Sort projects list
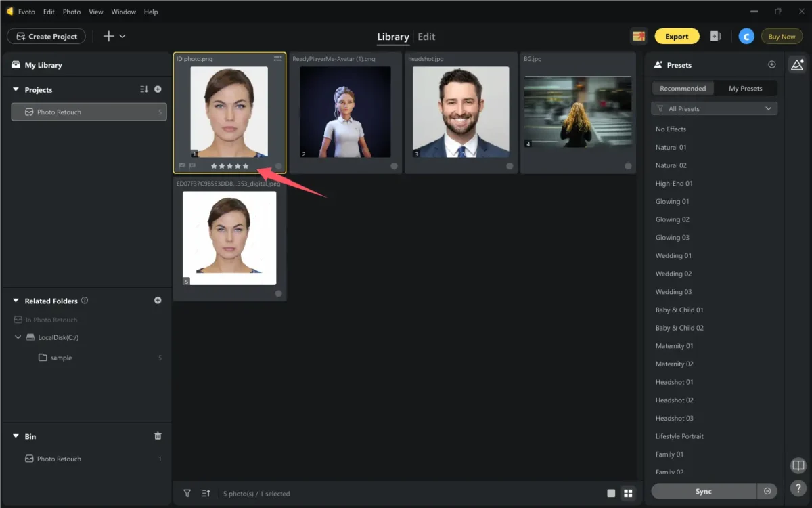The image size is (812, 508). pyautogui.click(x=144, y=89)
